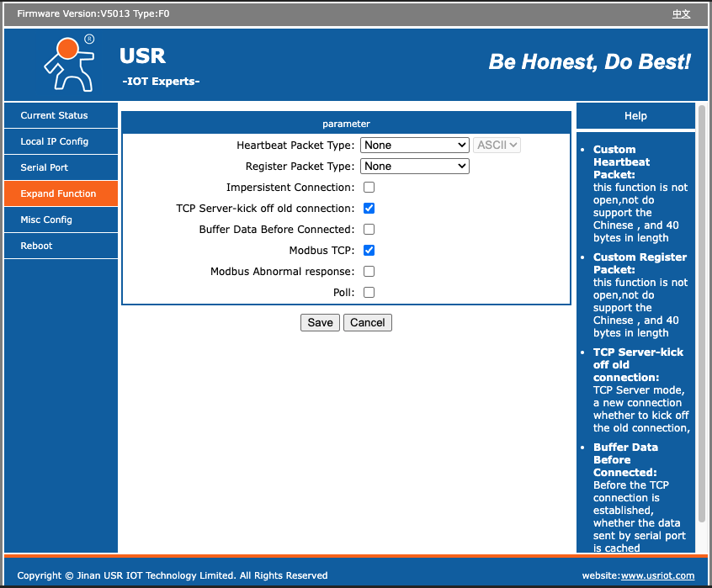Viewport: 712px width, 588px height.
Task: Select the Expand Function menu item
Action: pyautogui.click(x=61, y=193)
